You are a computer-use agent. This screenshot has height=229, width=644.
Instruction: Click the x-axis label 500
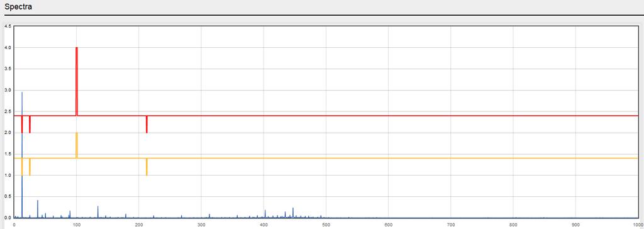326,225
